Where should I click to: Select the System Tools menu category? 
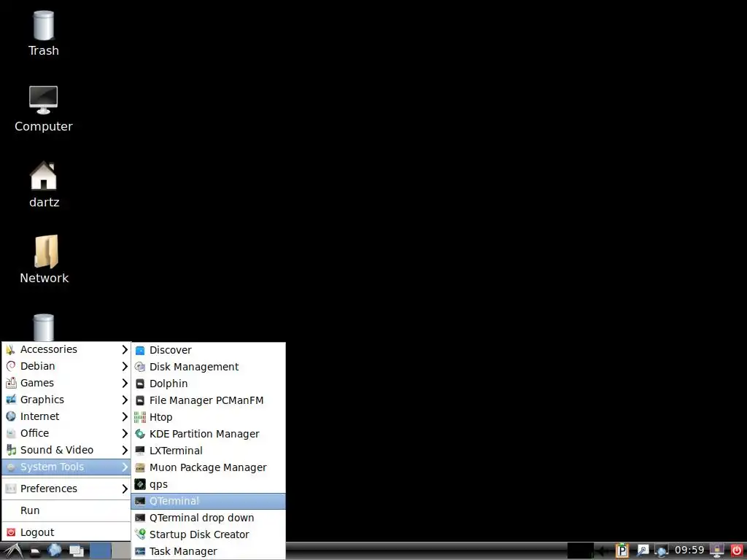click(x=66, y=467)
